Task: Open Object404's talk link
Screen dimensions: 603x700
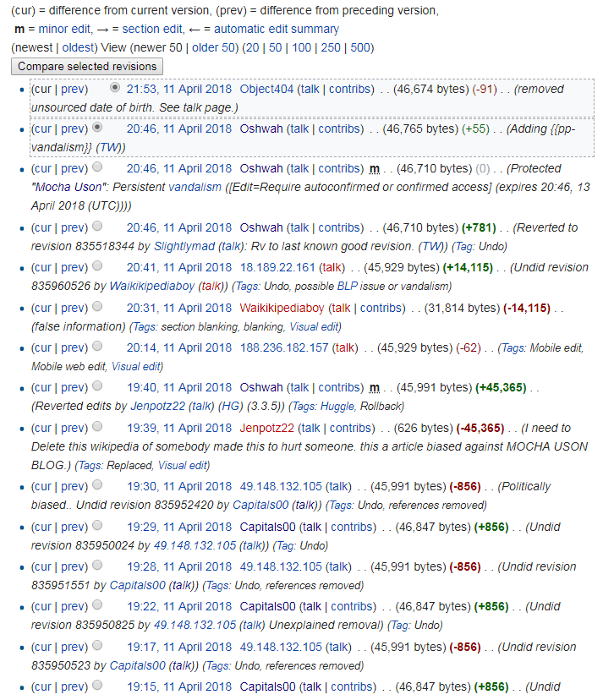Action: point(310,90)
